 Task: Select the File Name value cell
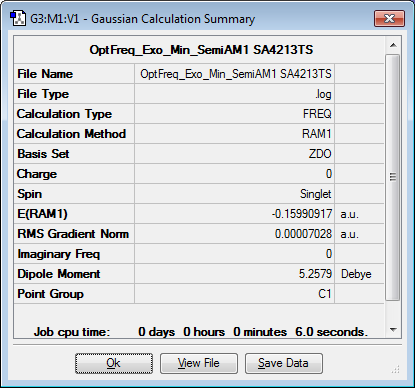[235, 74]
